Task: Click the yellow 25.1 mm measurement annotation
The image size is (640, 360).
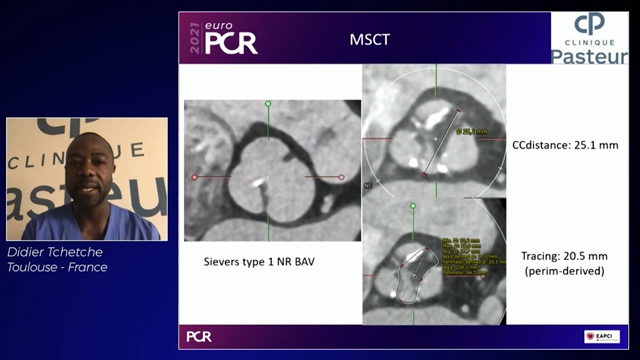Action: (x=472, y=131)
